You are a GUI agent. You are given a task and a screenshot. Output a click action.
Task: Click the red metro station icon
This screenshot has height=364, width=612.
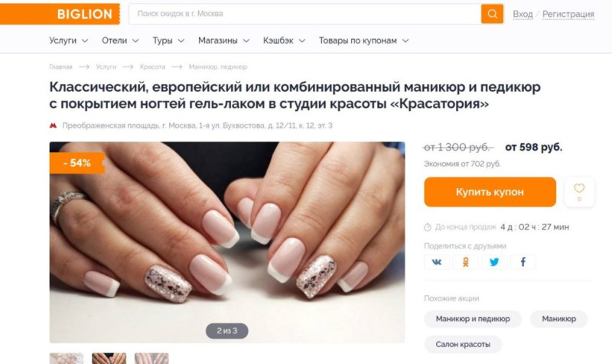click(x=53, y=125)
